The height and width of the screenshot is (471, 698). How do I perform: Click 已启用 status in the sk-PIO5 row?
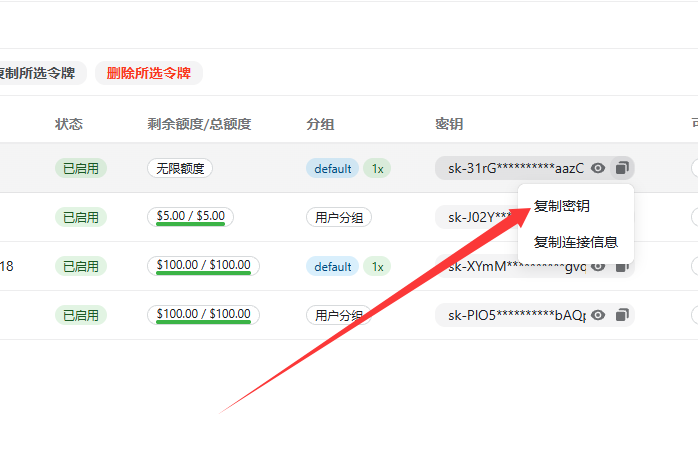click(81, 315)
